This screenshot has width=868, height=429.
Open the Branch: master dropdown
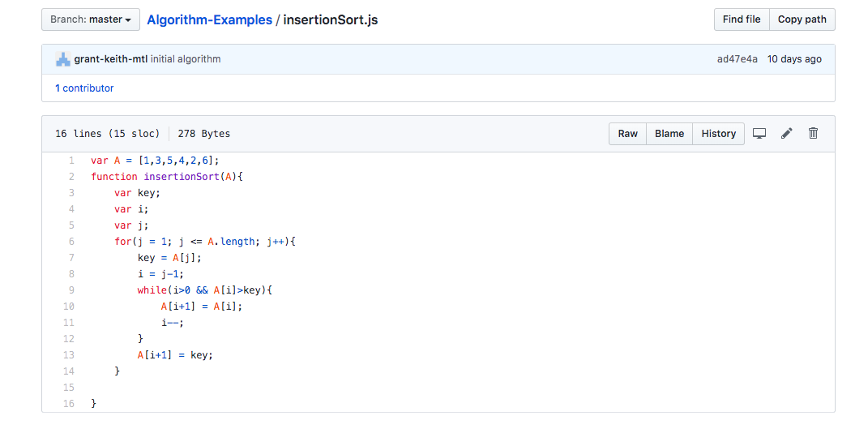(91, 19)
